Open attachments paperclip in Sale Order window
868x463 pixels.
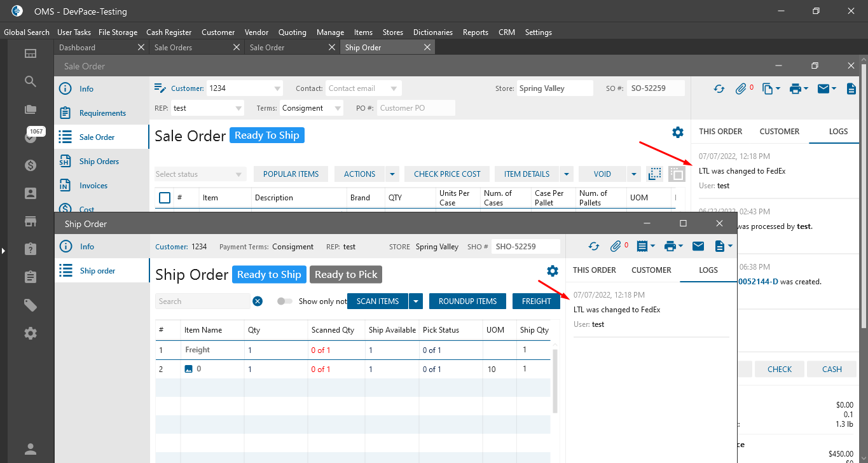pos(741,89)
